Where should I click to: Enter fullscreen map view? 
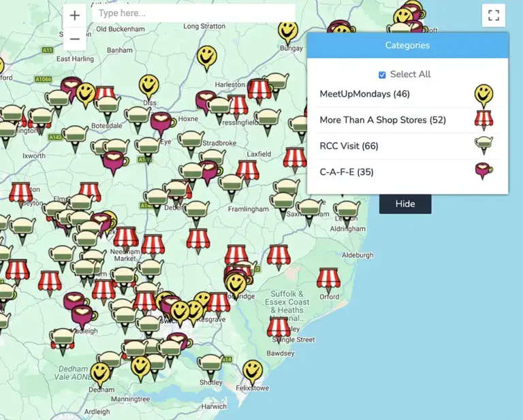click(x=493, y=15)
